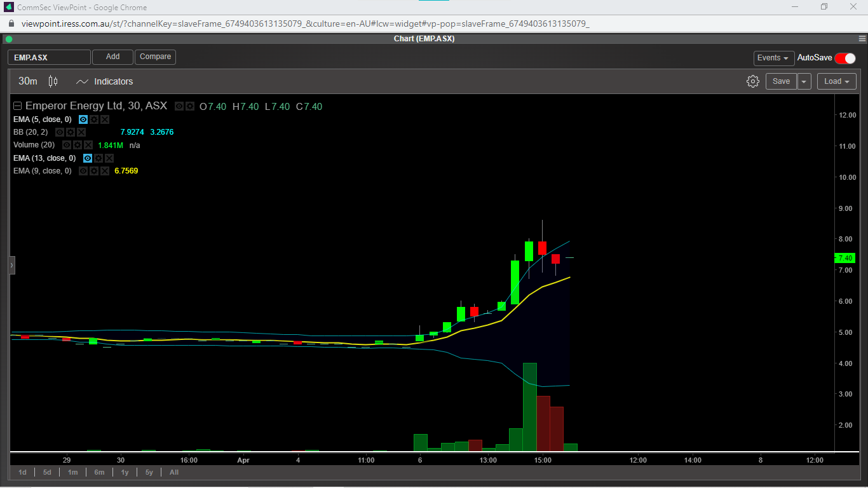868x488 pixels.
Task: Focus the EMP.ASX symbol input field
Action: 50,57
